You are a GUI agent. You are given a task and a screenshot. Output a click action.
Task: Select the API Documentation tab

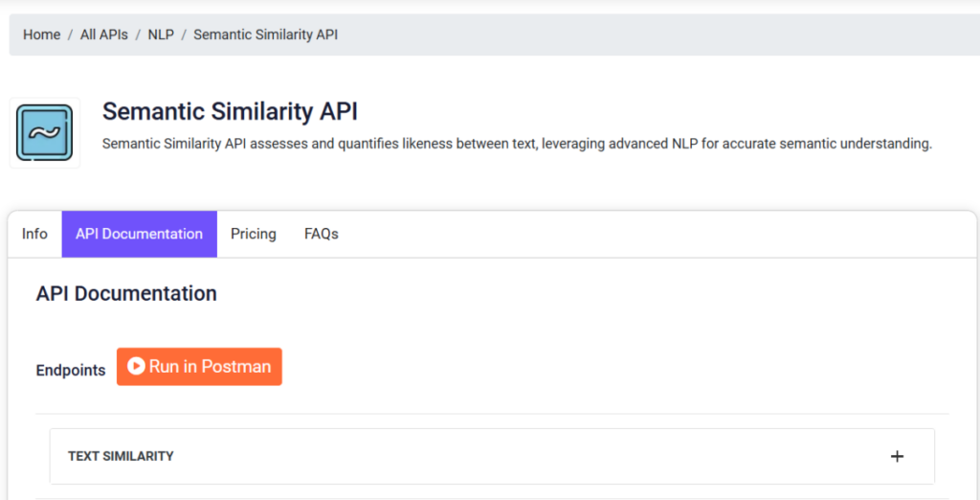140,234
